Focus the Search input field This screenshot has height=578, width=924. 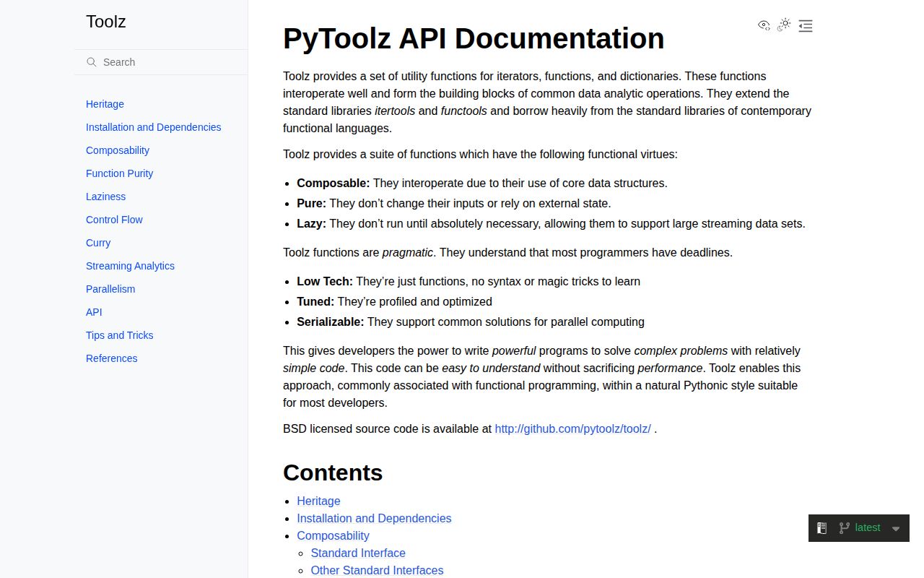point(161,62)
